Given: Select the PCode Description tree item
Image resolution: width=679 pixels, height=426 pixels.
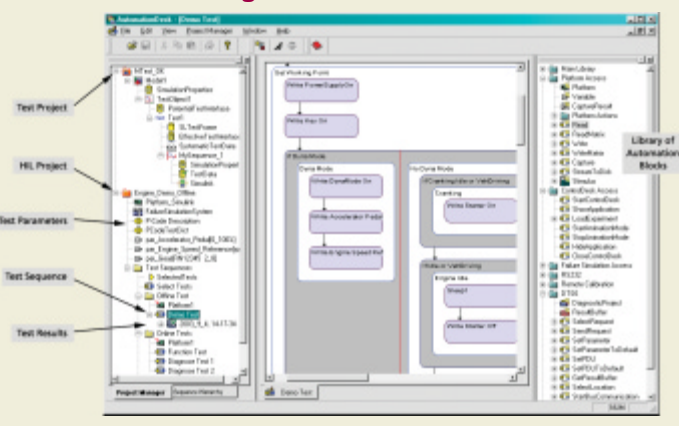Looking at the screenshot, I should [x=173, y=221].
